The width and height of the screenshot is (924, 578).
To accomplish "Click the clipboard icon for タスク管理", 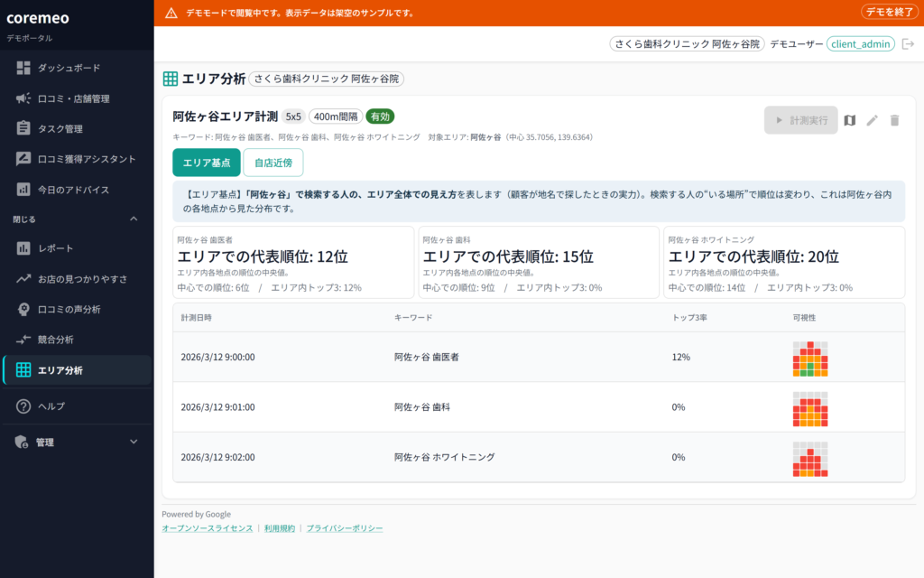I will pos(23,128).
